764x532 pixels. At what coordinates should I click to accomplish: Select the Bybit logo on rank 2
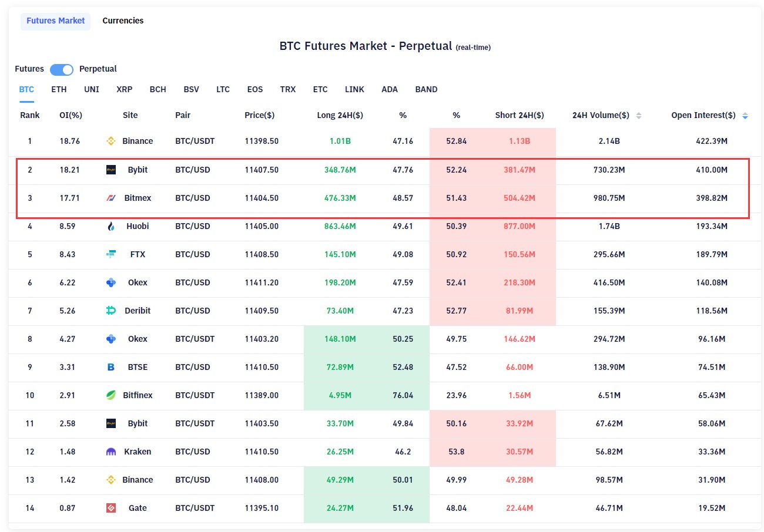(110, 169)
